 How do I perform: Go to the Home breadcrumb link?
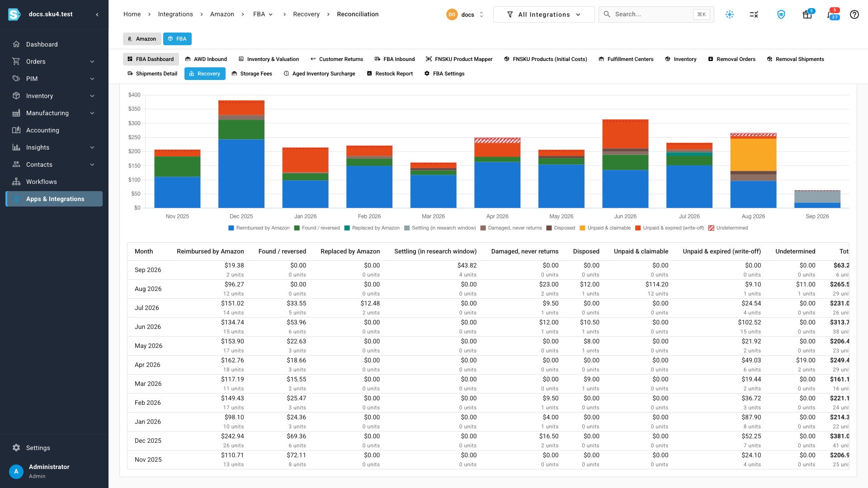pos(132,14)
